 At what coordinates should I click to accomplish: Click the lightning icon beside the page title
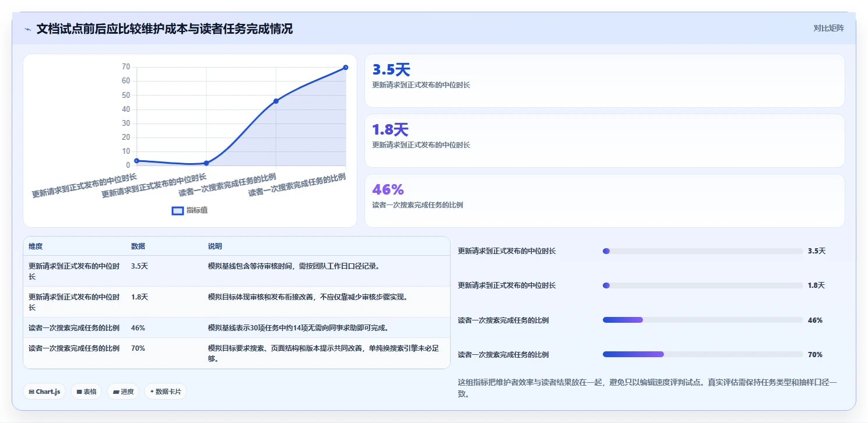point(28,29)
